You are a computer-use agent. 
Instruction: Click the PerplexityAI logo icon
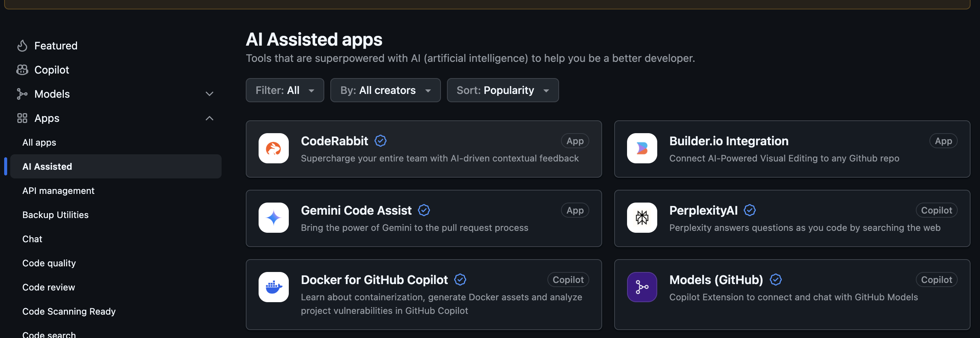tap(641, 218)
